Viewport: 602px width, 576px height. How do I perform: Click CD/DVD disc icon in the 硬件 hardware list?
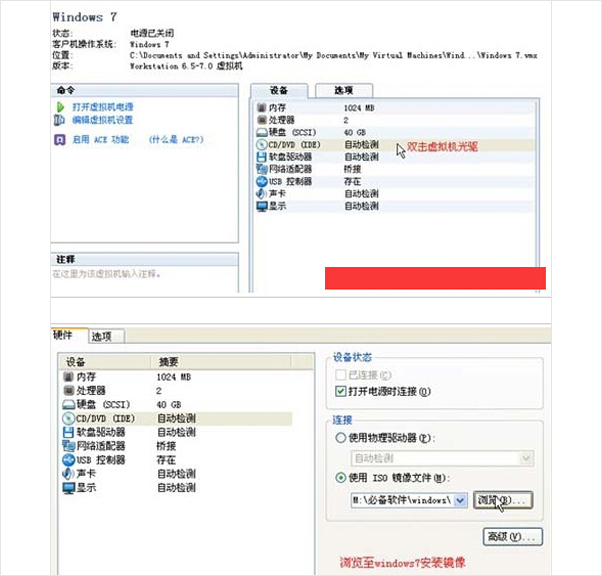tap(68, 418)
